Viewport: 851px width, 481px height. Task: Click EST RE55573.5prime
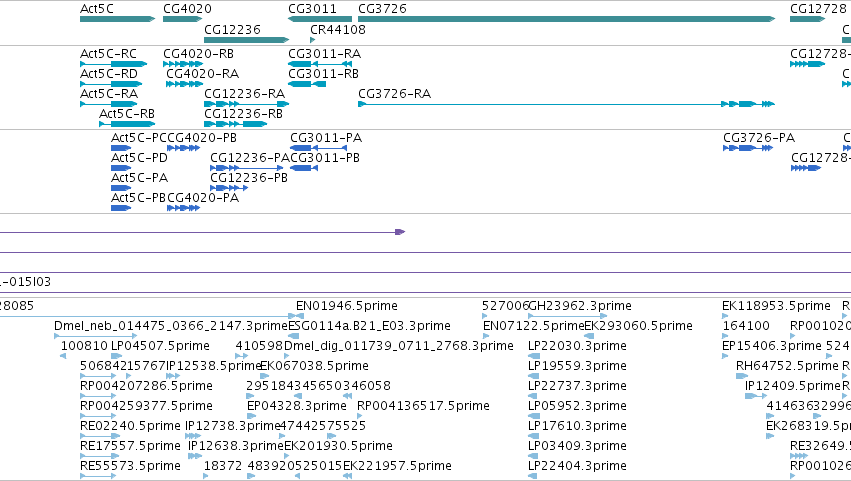tap(130, 466)
